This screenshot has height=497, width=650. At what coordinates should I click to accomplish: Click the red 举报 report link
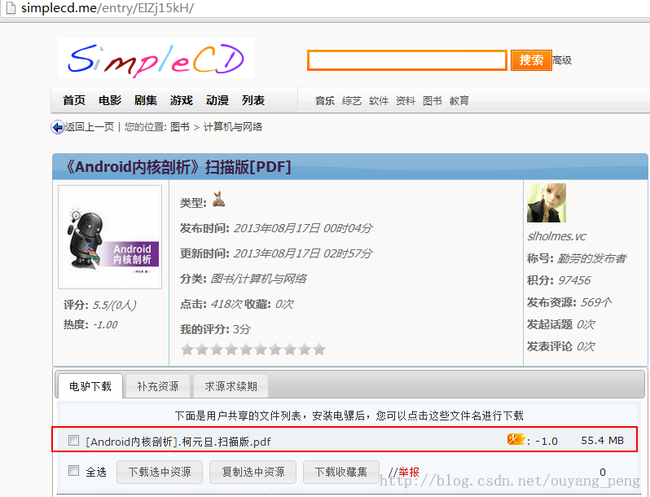(409, 472)
